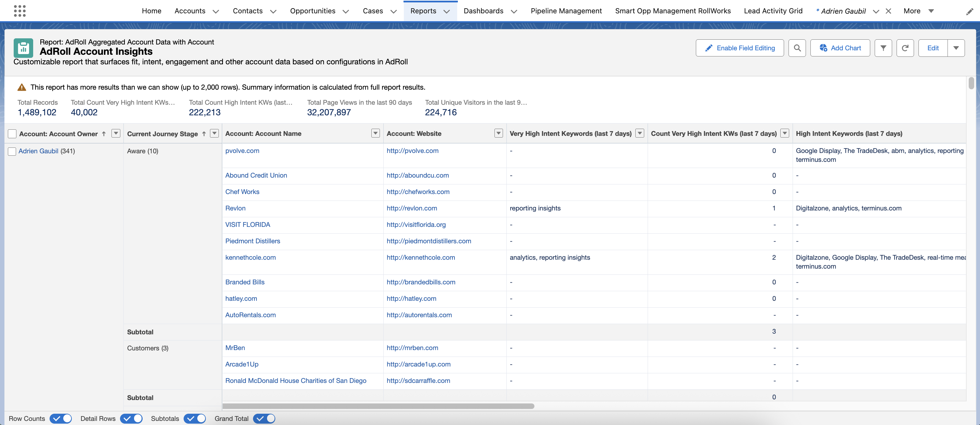Image resolution: width=980 pixels, height=425 pixels.
Task: Click the pencil edit navigation icon
Action: point(969,12)
